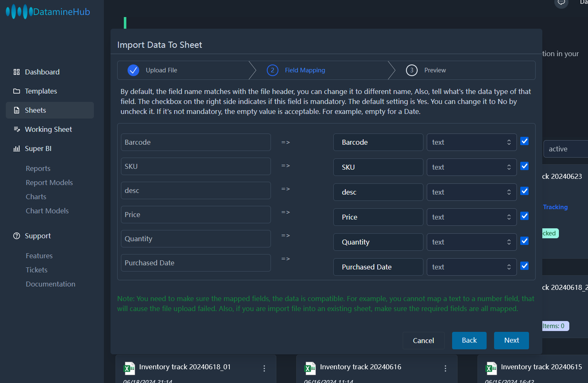
Task: Open Documentation under Support
Action: click(x=50, y=284)
